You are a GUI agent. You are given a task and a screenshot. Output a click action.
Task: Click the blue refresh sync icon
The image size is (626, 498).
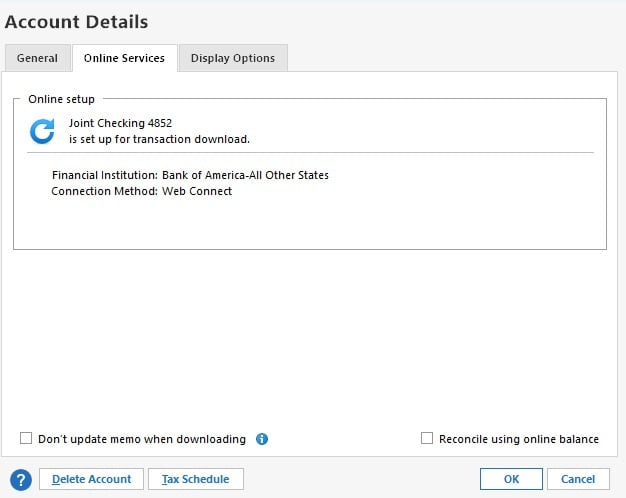42,131
